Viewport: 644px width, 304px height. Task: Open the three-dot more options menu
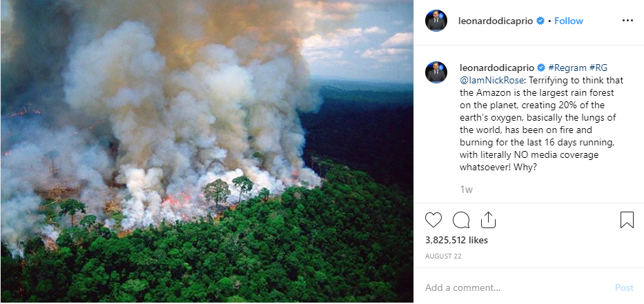[627, 21]
